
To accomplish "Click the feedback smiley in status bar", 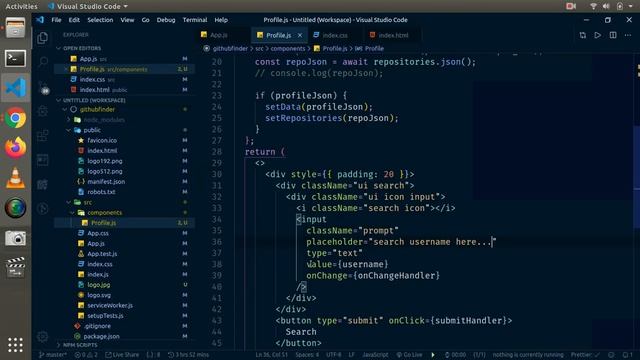I will point(611,355).
